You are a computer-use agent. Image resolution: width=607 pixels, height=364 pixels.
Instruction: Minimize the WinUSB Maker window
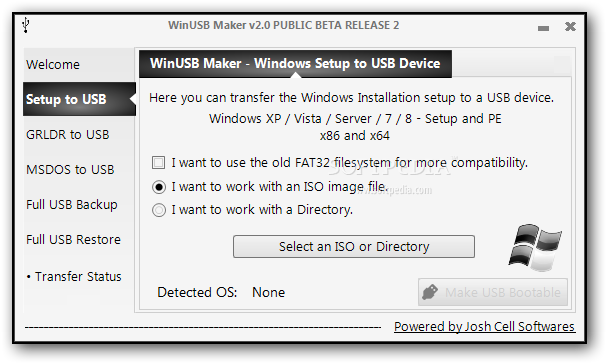click(543, 28)
